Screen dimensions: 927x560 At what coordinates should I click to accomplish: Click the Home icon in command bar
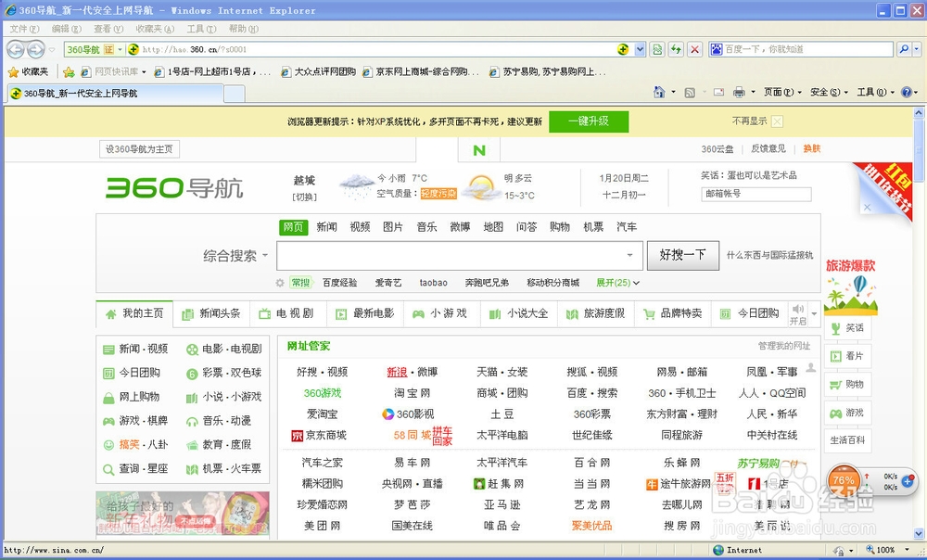tap(659, 92)
